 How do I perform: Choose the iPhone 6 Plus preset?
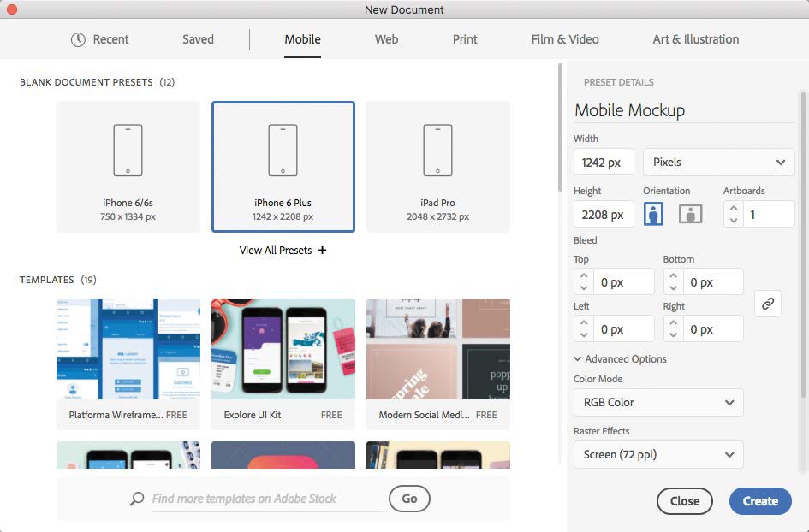point(283,167)
